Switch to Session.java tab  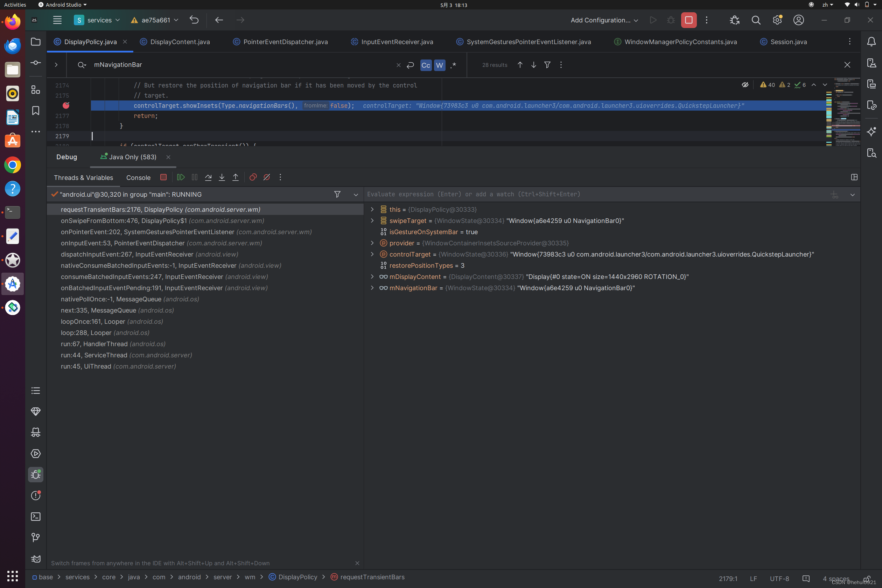[783, 42]
